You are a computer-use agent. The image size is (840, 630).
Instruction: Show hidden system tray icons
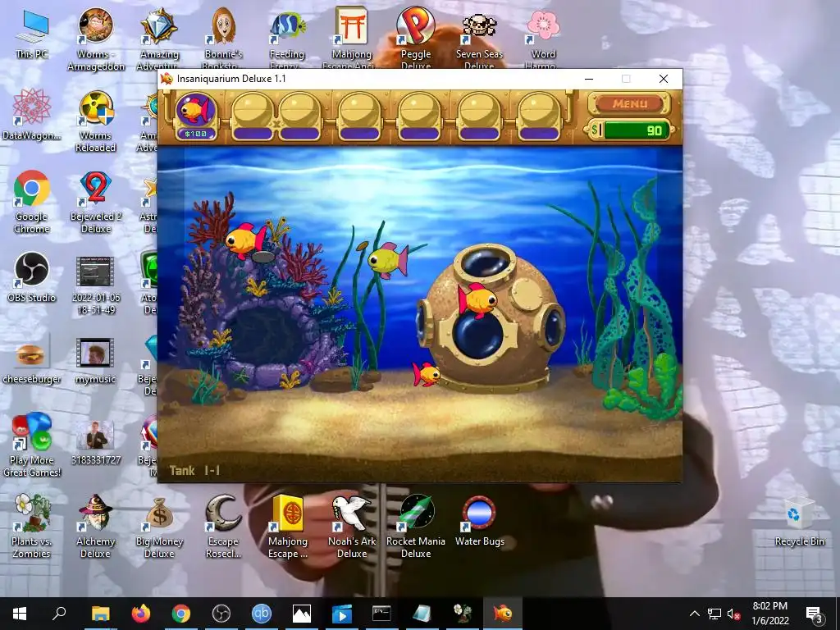(x=694, y=614)
